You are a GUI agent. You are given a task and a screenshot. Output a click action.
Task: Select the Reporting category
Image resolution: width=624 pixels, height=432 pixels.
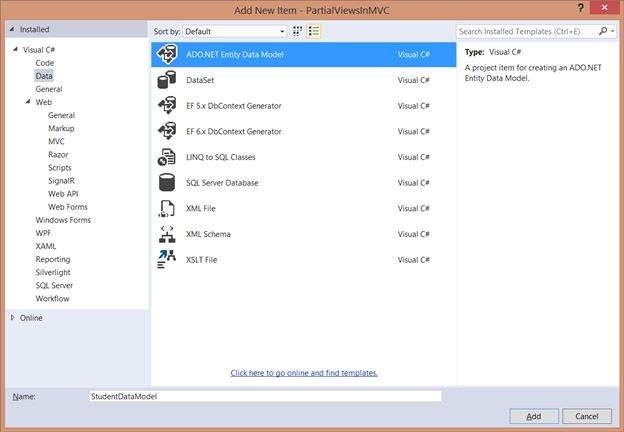[53, 259]
